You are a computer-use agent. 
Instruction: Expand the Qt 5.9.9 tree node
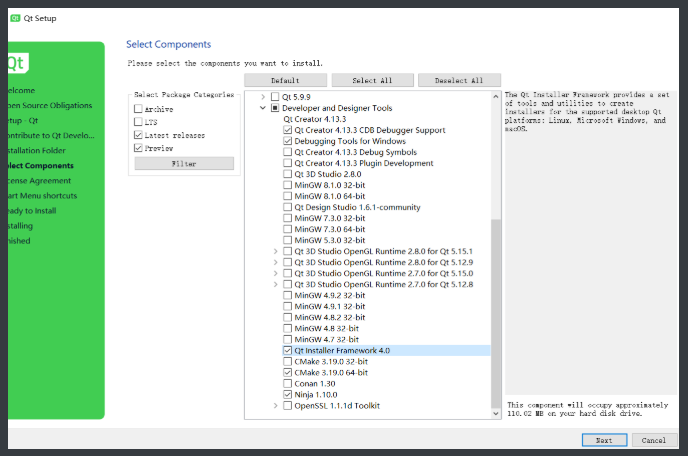tap(263, 97)
